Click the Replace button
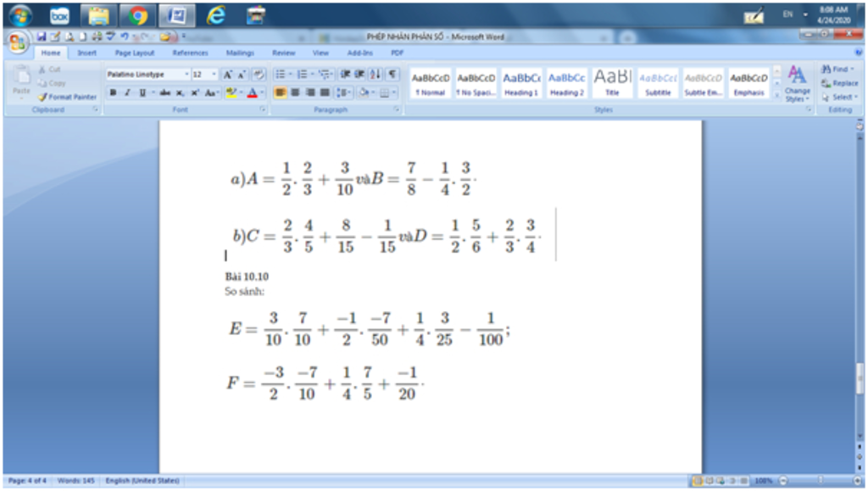 pyautogui.click(x=840, y=83)
